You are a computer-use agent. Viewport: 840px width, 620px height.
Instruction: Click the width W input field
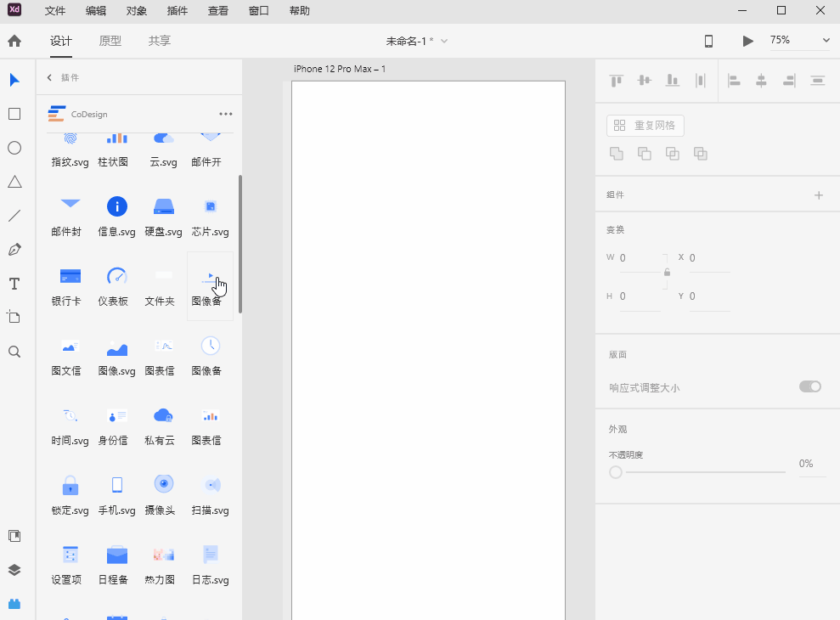click(640, 258)
